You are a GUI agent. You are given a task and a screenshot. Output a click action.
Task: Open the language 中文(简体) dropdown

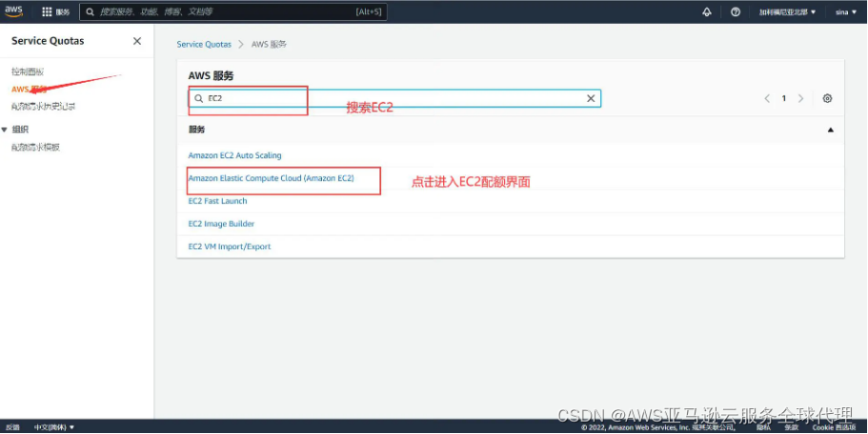pos(53,427)
